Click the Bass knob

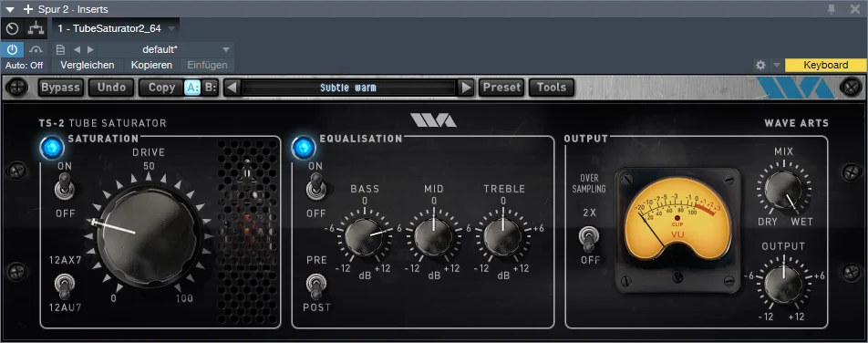(365, 237)
